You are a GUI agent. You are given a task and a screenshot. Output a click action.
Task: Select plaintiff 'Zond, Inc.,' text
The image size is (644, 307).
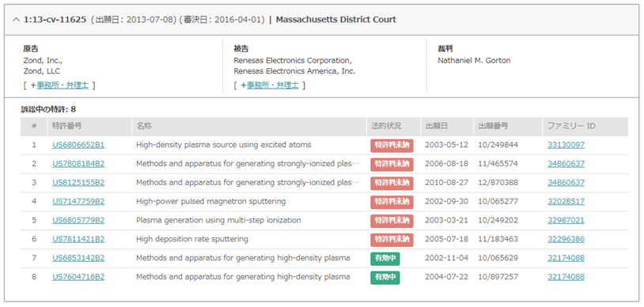pos(43,60)
